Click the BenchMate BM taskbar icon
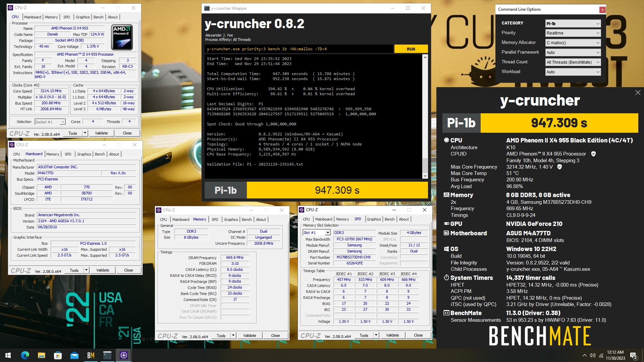Image resolution: width=644 pixels, height=362 pixels. [x=91, y=355]
